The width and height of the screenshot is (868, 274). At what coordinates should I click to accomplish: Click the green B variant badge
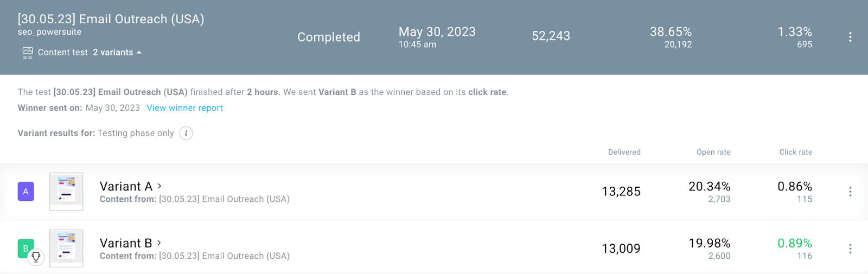(x=25, y=248)
